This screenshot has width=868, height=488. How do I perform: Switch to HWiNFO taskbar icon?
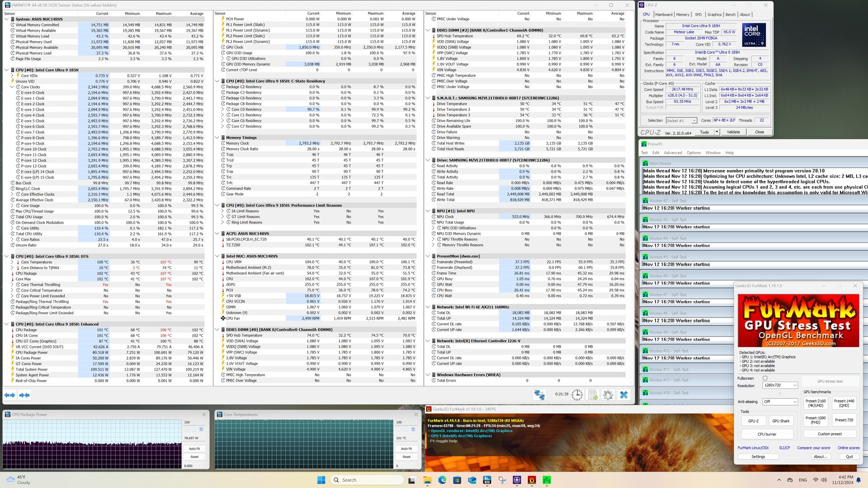pyautogui.click(x=487, y=480)
